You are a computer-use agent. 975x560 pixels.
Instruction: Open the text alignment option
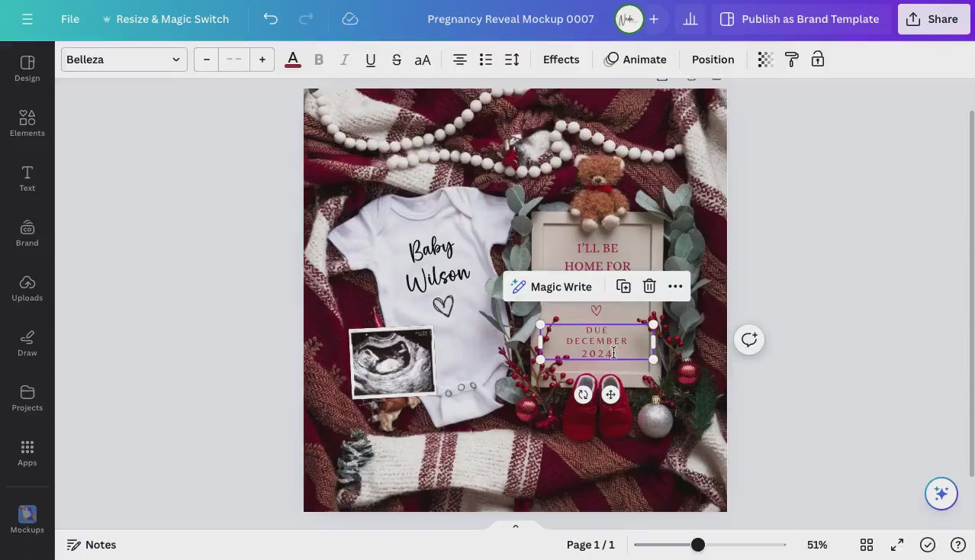pyautogui.click(x=460, y=60)
